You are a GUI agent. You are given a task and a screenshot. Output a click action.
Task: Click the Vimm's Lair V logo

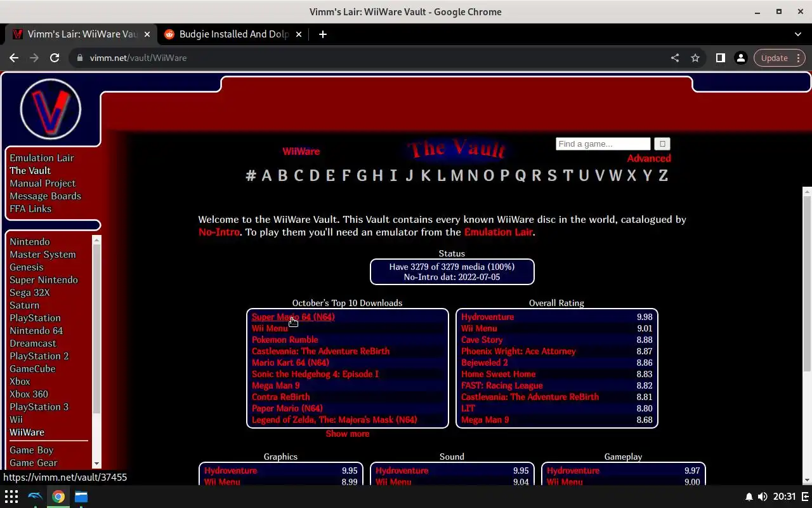[x=51, y=109]
